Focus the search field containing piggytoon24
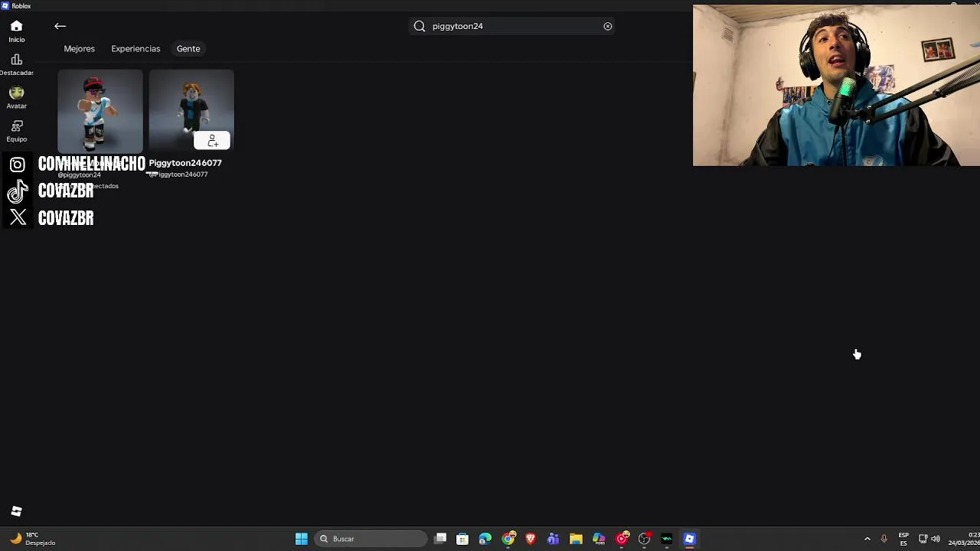The image size is (980, 551). tap(511, 26)
